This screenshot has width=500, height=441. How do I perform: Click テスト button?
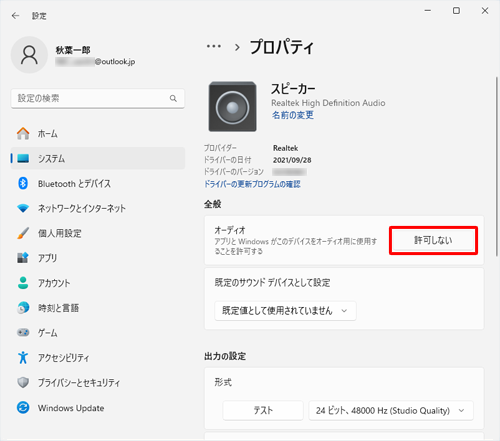click(x=263, y=410)
